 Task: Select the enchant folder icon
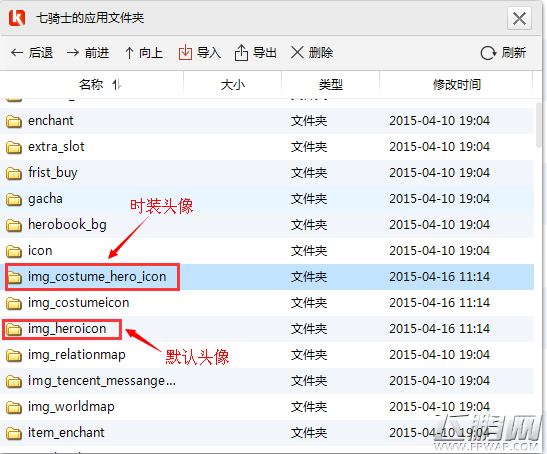[x=14, y=121]
